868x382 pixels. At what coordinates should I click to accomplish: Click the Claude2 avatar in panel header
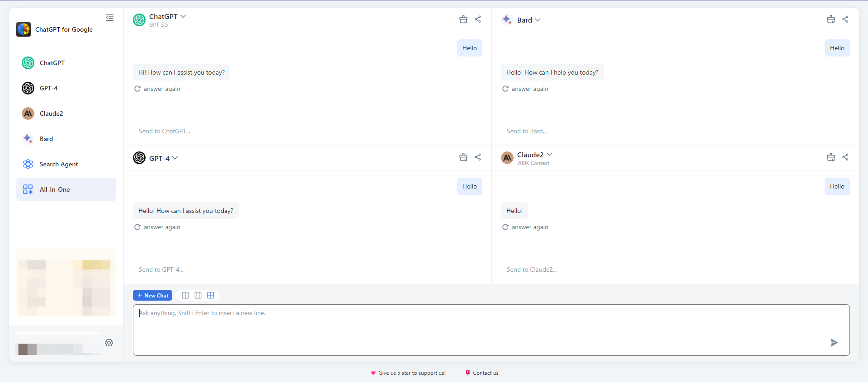pyautogui.click(x=507, y=158)
